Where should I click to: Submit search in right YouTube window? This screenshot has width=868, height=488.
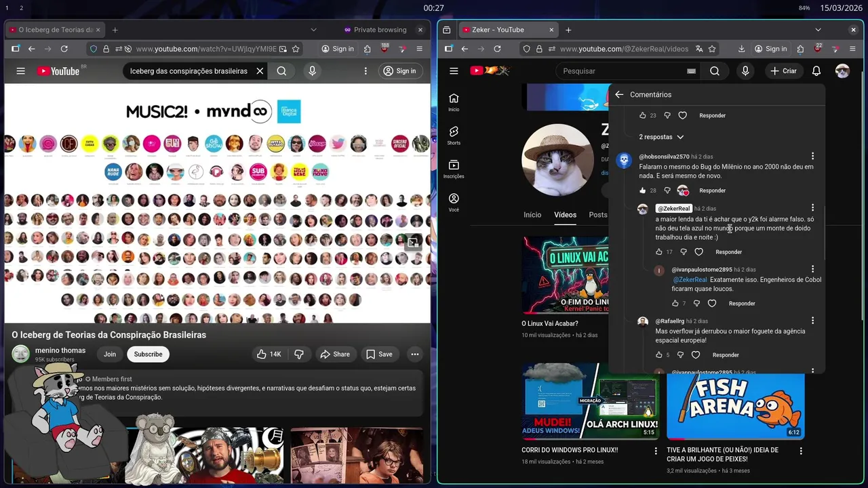point(715,71)
